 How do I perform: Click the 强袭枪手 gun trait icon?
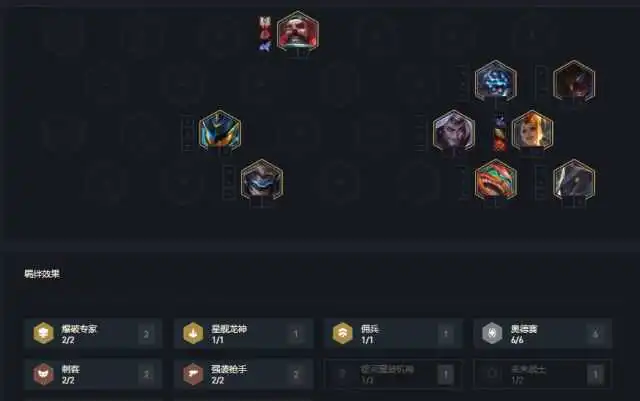click(193, 374)
